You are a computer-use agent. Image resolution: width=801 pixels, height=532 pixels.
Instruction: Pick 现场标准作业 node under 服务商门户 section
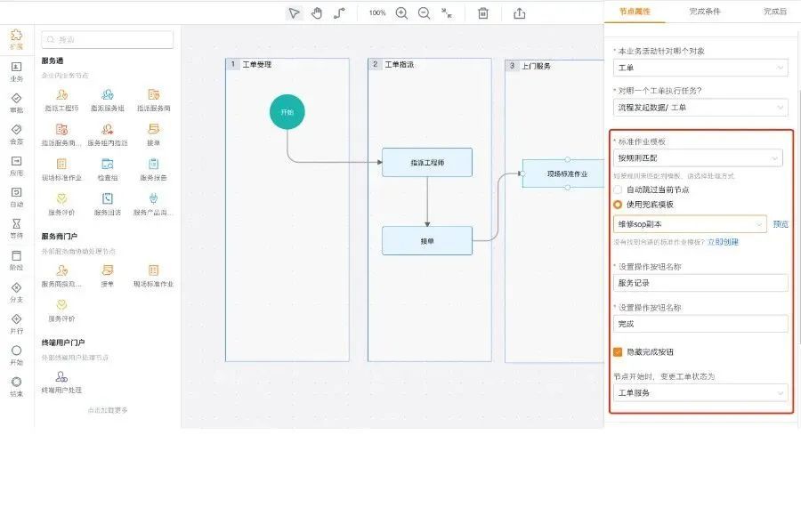point(153,275)
